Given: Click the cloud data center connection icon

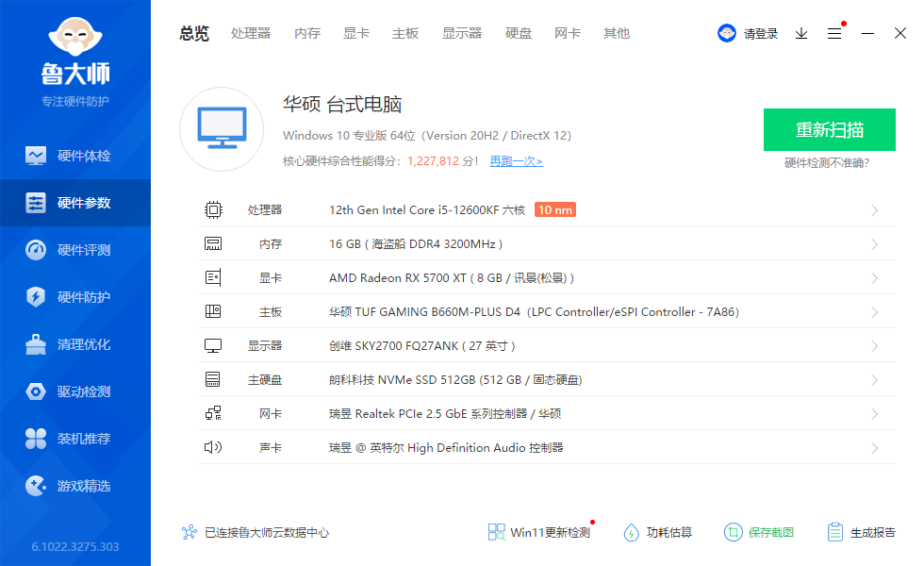Looking at the screenshot, I should coord(190,532).
